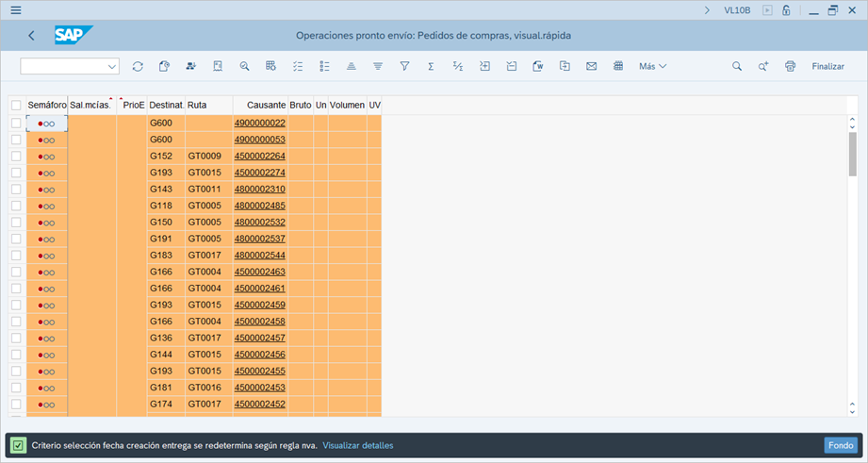Open the Visualizar detalles link
This screenshot has width=868, height=463.
357,445
